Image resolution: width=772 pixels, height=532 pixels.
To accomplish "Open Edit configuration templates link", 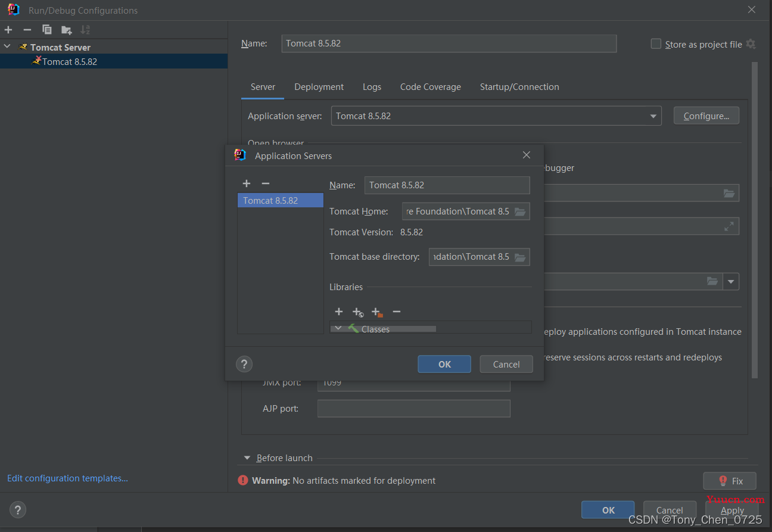I will pyautogui.click(x=67, y=478).
